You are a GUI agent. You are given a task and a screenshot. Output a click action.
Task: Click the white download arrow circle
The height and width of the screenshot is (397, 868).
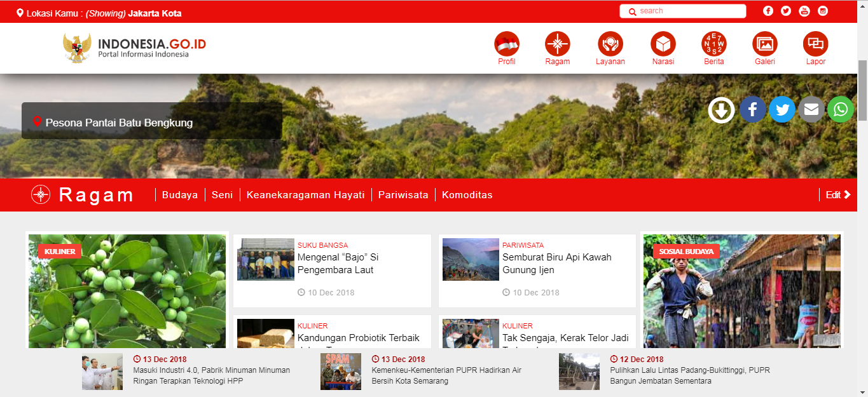(722, 110)
